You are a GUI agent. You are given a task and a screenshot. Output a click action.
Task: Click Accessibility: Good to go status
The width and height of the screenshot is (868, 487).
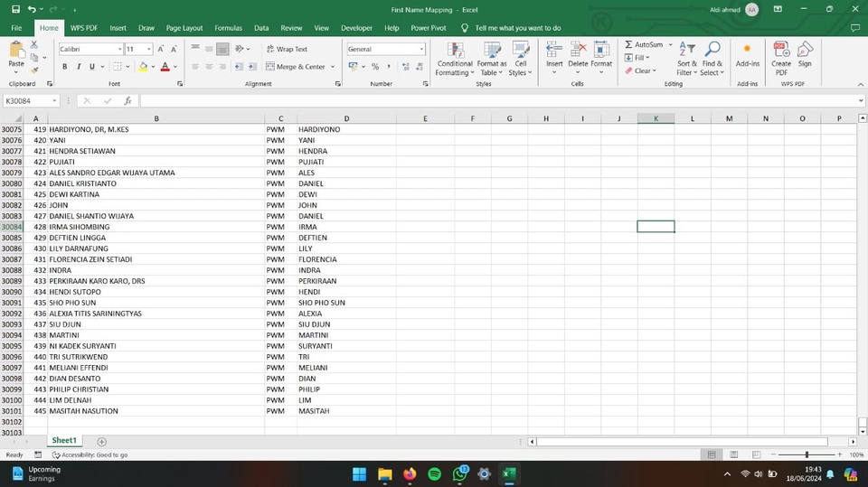coord(90,454)
